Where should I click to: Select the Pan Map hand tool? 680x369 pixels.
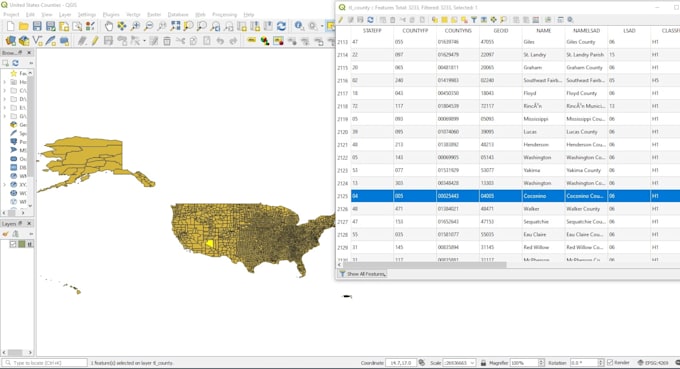tap(108, 26)
